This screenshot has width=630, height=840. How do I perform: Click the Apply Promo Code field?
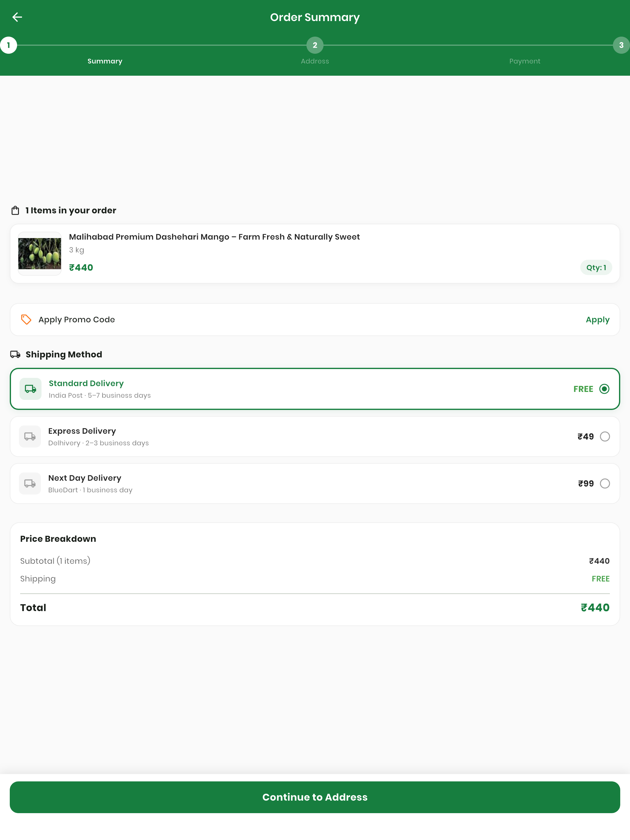pyautogui.click(x=315, y=319)
